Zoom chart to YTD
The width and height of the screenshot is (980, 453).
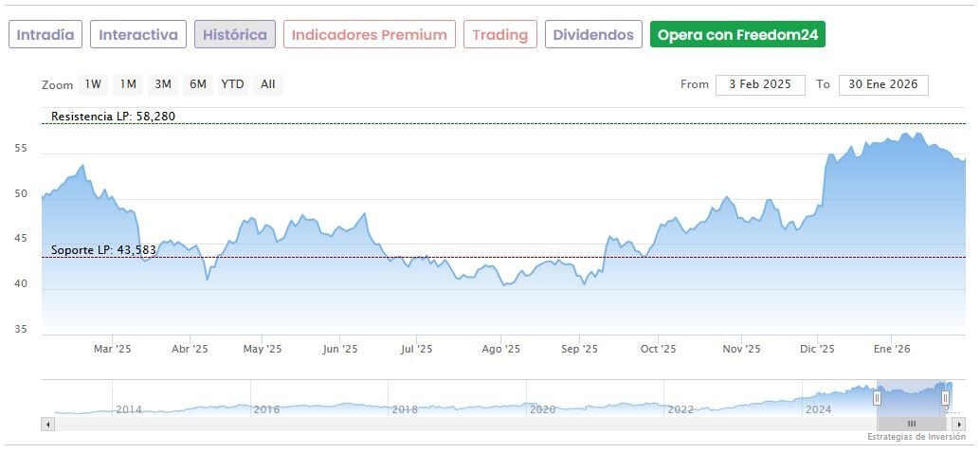tap(232, 84)
